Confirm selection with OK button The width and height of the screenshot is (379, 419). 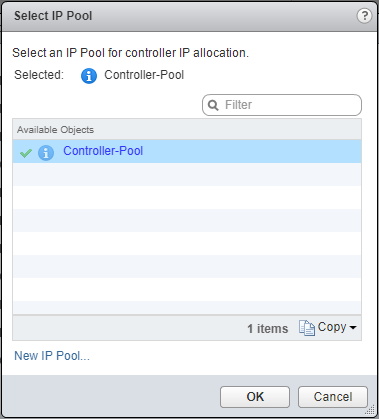click(255, 397)
